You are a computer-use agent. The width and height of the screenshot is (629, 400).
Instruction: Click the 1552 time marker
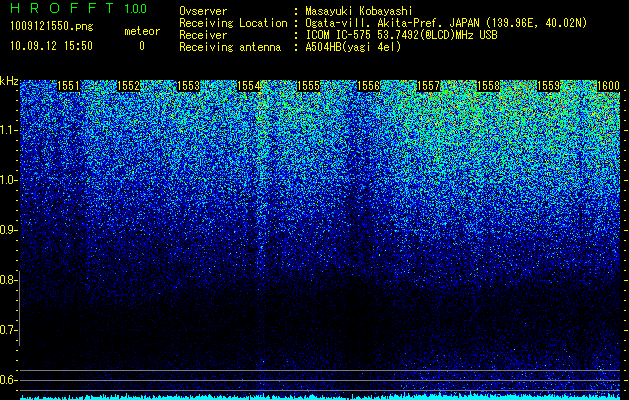128,86
